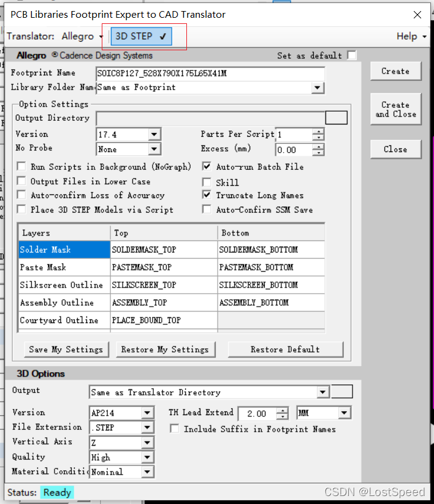Select the Courtyard Outline layer row
Image resolution: width=434 pixels, height=504 pixels.
click(64, 321)
